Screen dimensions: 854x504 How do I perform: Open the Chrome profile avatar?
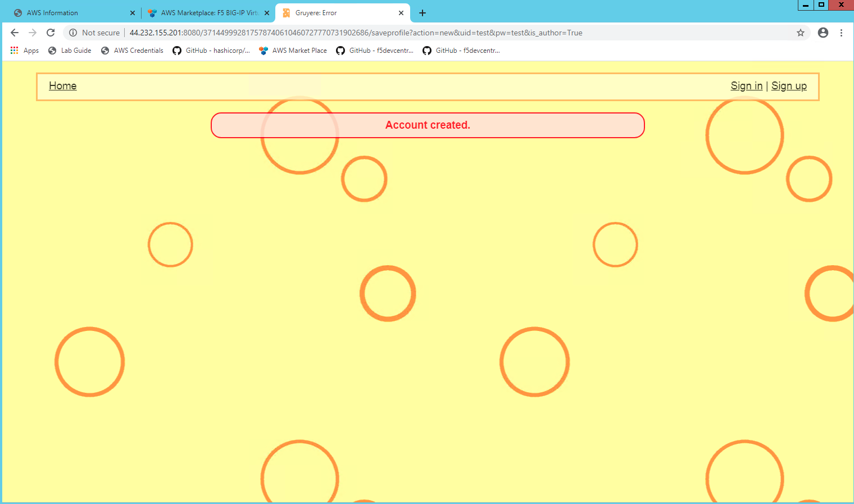pyautogui.click(x=823, y=33)
